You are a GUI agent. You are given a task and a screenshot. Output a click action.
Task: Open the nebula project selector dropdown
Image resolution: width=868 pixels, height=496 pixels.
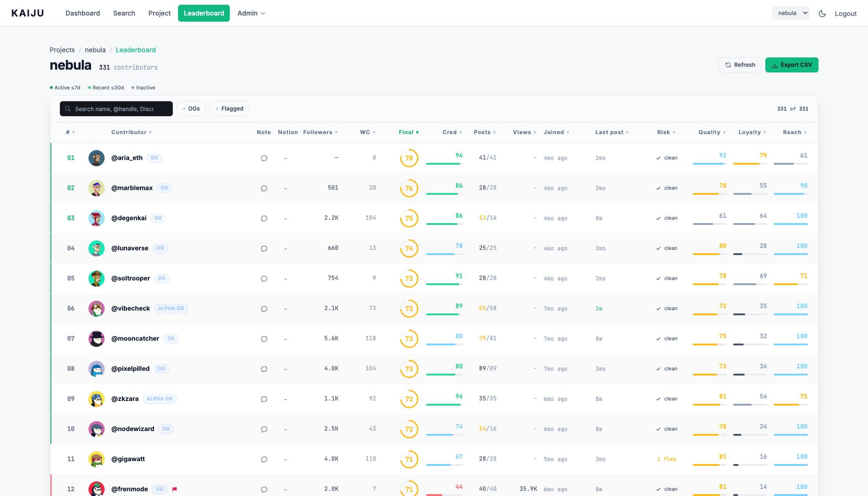click(x=791, y=13)
